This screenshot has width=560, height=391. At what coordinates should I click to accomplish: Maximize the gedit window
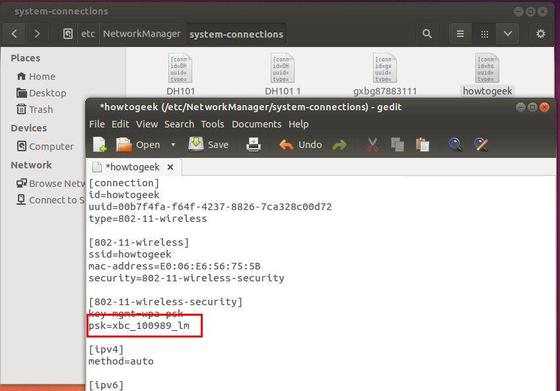point(532,107)
